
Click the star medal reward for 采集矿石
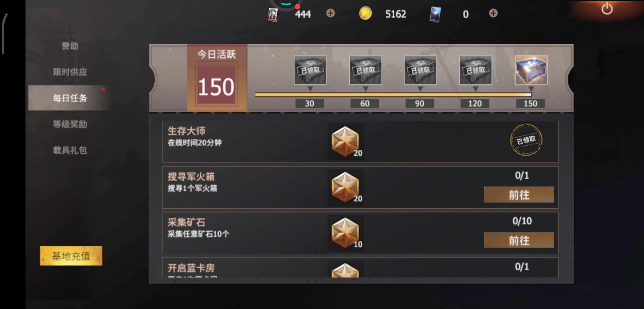[x=346, y=233]
